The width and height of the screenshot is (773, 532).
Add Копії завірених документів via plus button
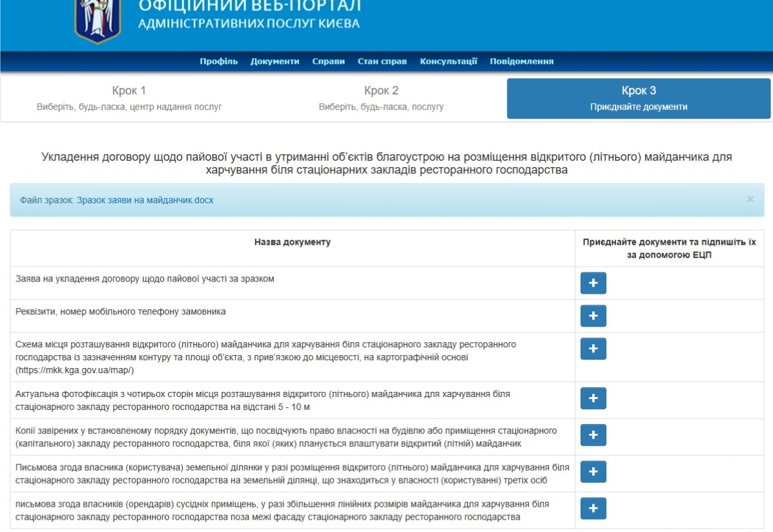pos(593,435)
